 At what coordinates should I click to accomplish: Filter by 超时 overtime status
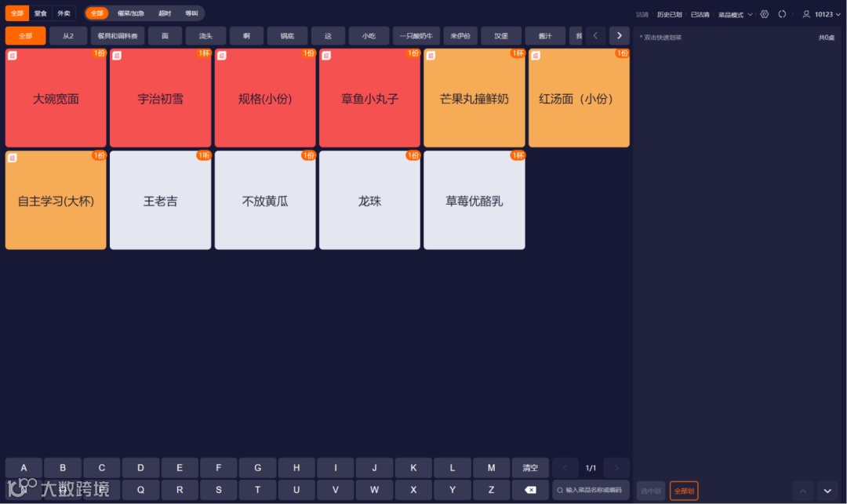165,13
